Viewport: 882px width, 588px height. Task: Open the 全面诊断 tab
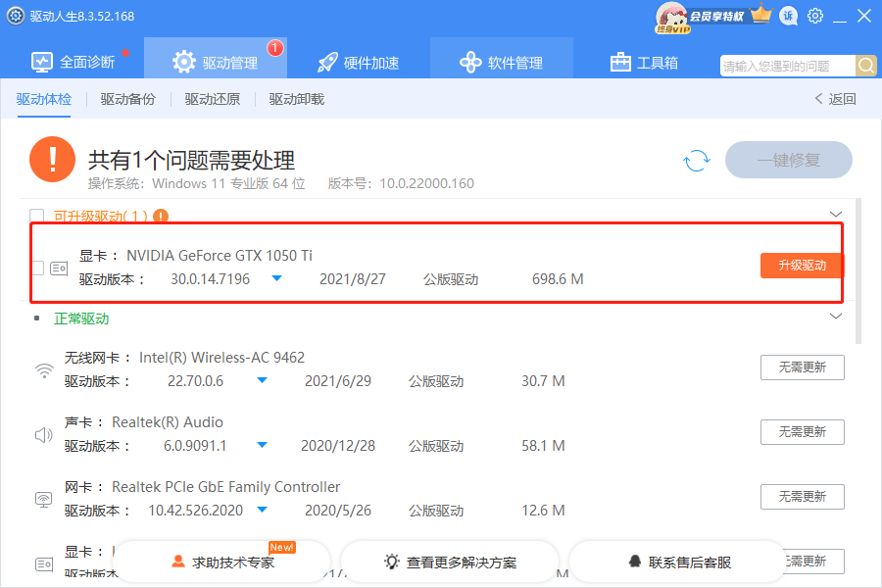(x=73, y=62)
